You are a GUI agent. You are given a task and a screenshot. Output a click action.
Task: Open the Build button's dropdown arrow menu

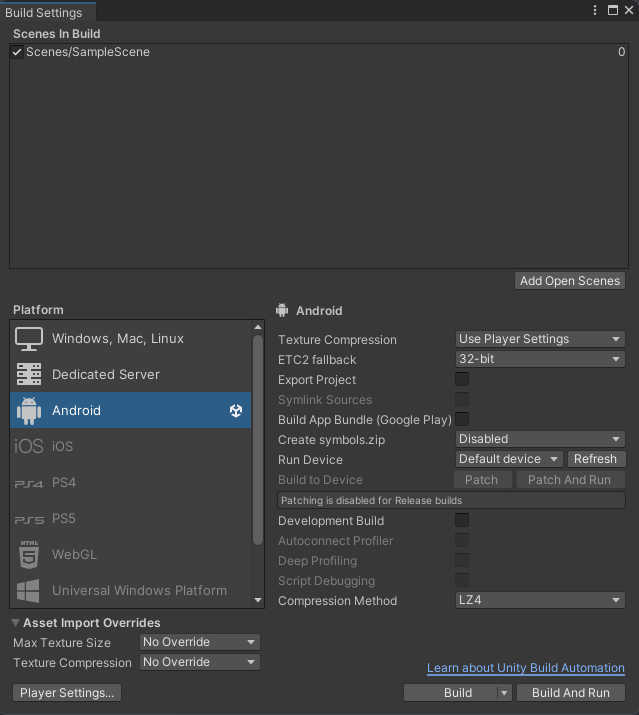click(504, 693)
